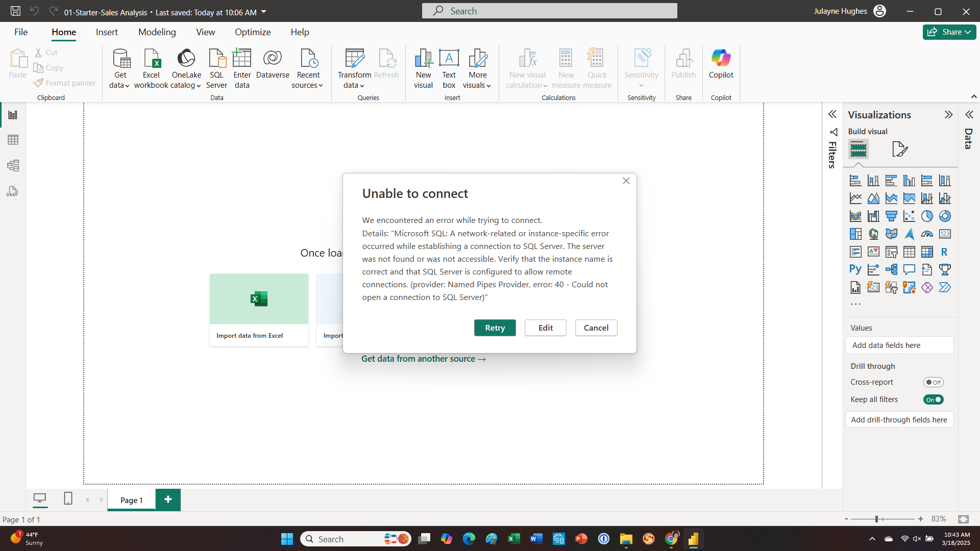Toggle Cross-report drill through switch
The width and height of the screenshot is (980, 551).
click(933, 382)
